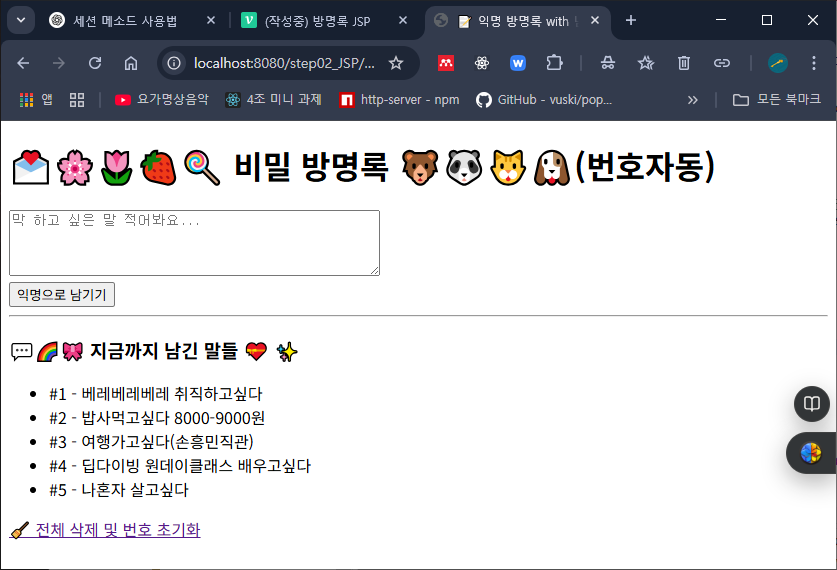837x570 pixels.
Task: Open the Chrome three-dot menu
Action: [x=814, y=63]
